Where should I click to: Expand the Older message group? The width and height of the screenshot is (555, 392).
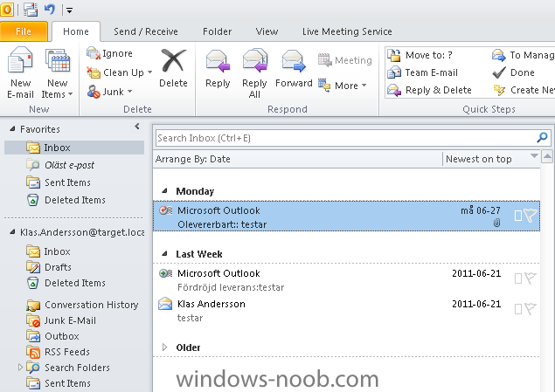(164, 347)
